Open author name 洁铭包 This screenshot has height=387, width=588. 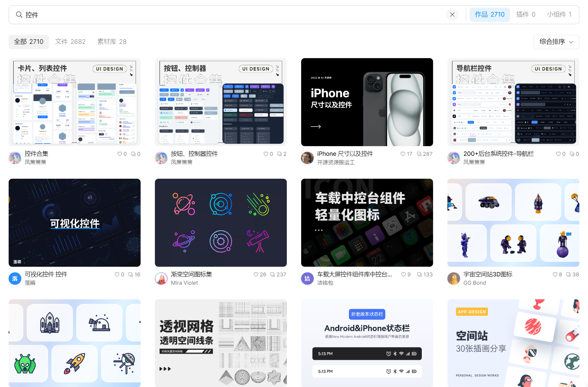(325, 283)
